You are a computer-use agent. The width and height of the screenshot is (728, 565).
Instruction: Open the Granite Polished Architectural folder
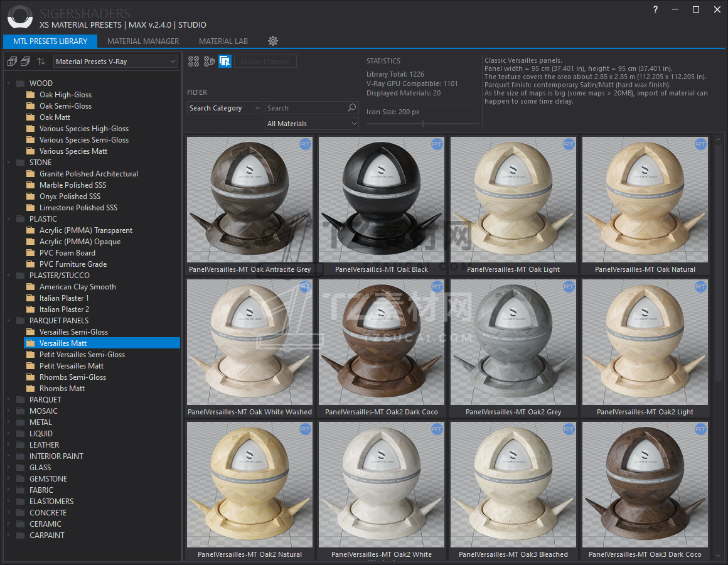click(x=88, y=174)
